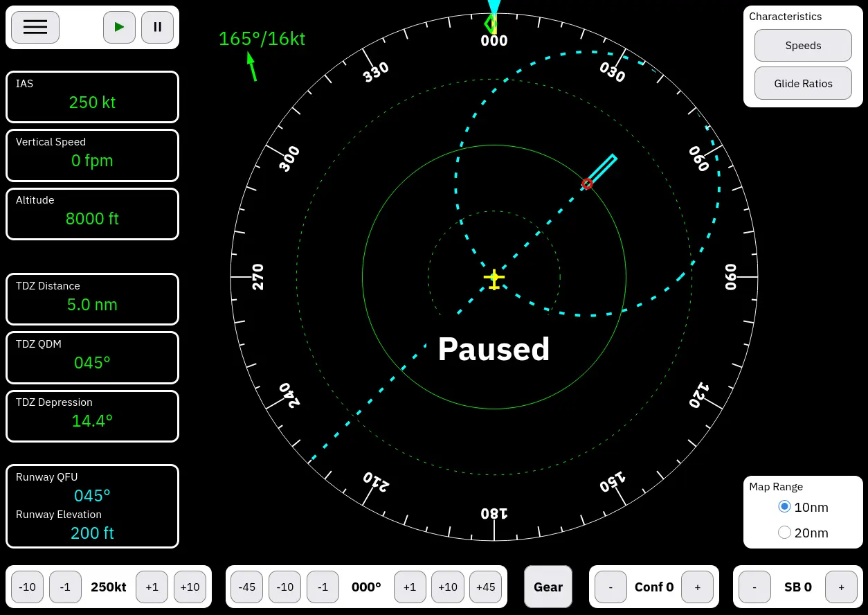Decrease speed by 10 knots
Image resolution: width=868 pixels, height=615 pixels.
(27, 587)
